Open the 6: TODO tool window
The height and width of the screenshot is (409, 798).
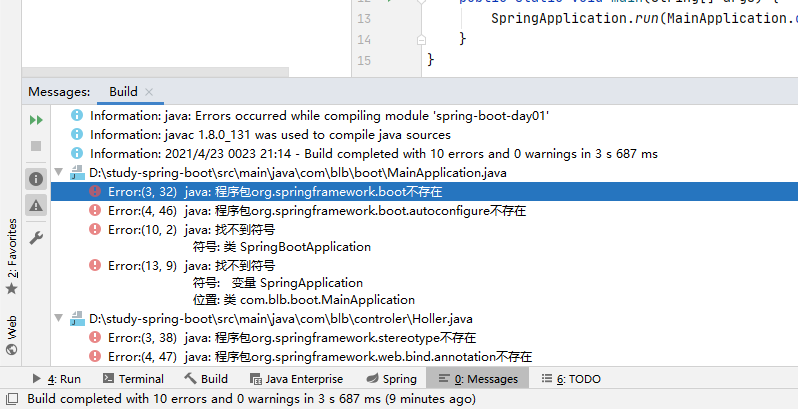click(x=571, y=379)
